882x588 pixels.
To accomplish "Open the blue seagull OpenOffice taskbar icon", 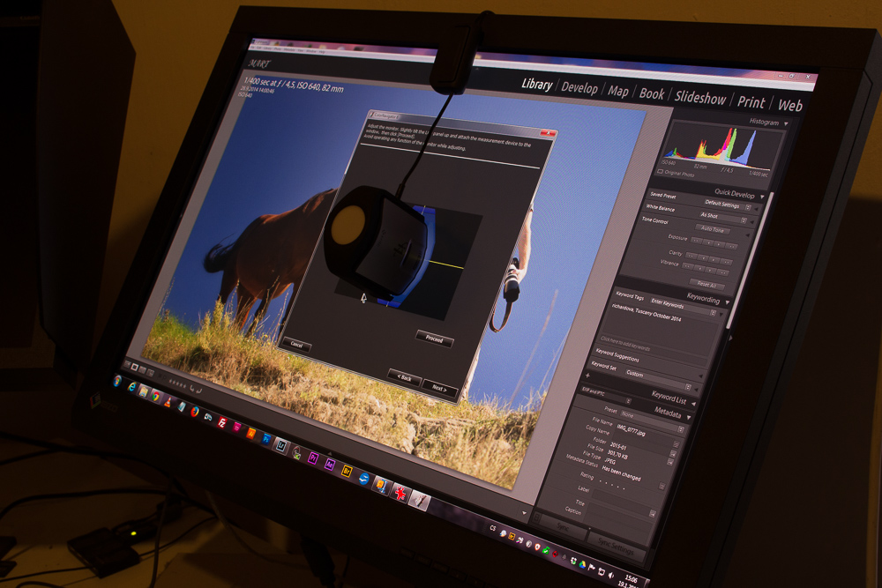I will pyautogui.click(x=363, y=479).
